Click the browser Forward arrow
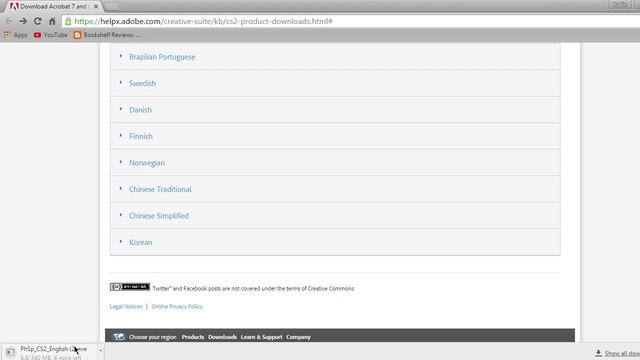Screen dimensions: 640x360 23,21
